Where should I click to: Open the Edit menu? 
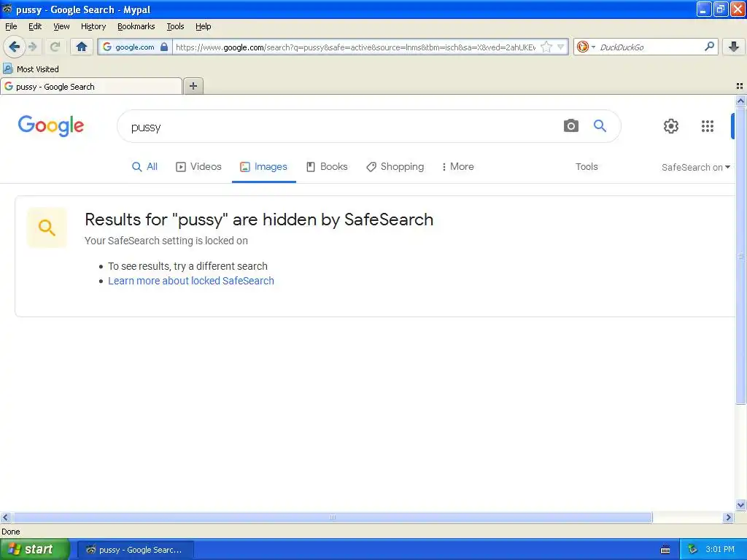[x=35, y=26]
